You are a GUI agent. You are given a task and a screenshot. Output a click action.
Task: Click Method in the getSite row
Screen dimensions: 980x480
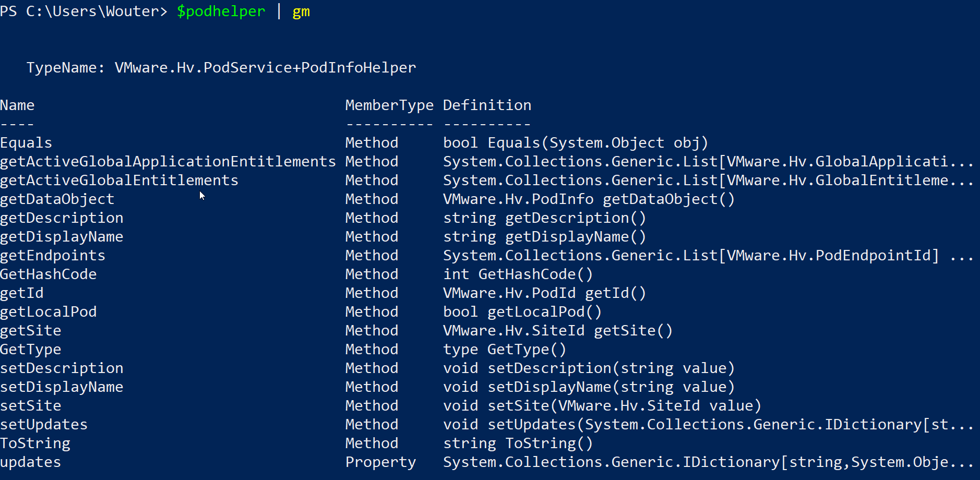372,331
